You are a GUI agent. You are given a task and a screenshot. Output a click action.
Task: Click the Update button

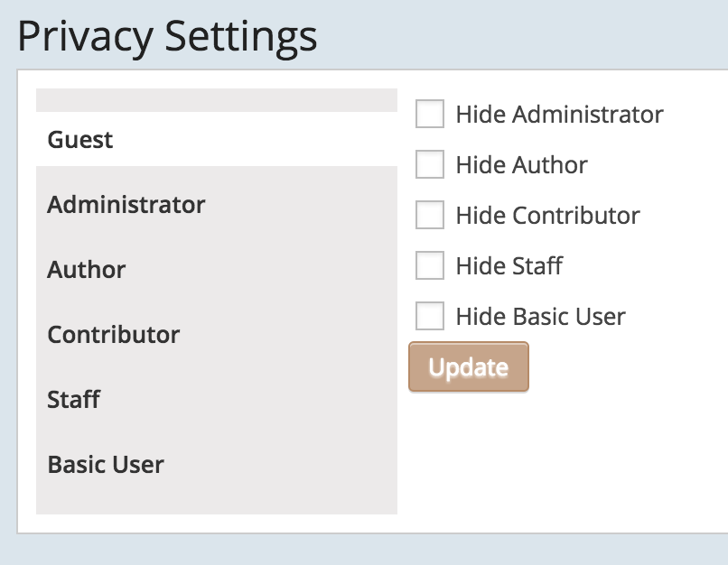[468, 367]
